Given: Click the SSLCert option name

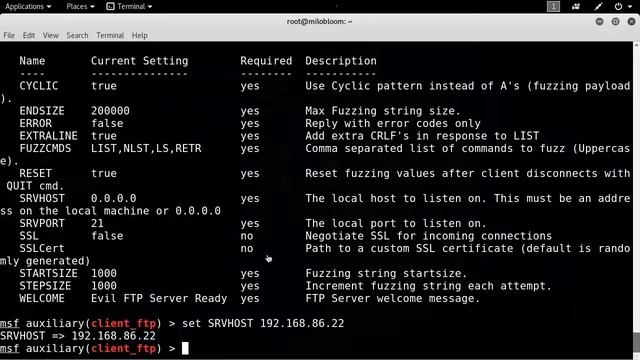Looking at the screenshot, I should click(42, 248).
